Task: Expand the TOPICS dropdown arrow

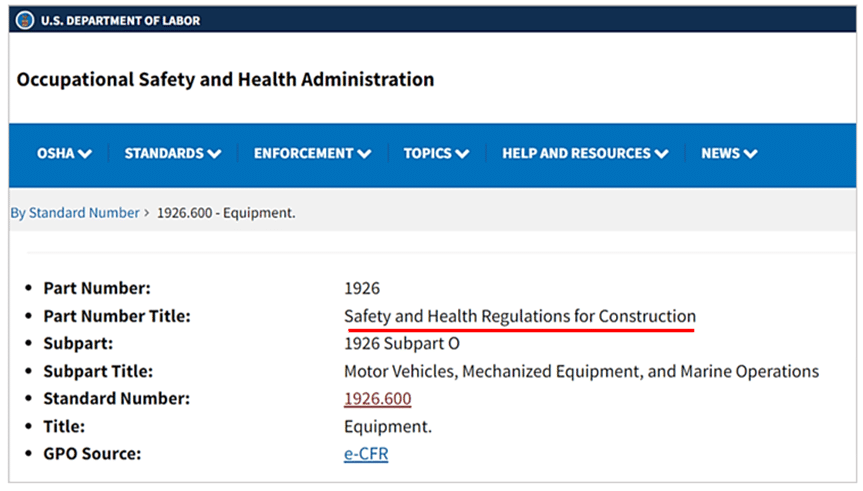Action: click(x=462, y=154)
